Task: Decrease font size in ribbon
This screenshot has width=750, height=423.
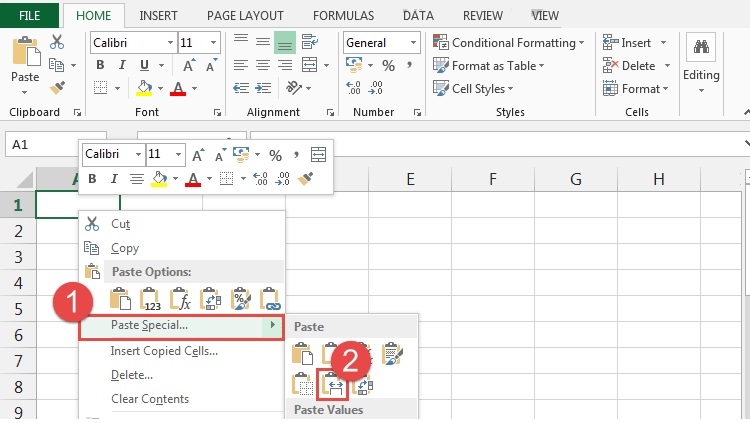Action: [x=211, y=65]
